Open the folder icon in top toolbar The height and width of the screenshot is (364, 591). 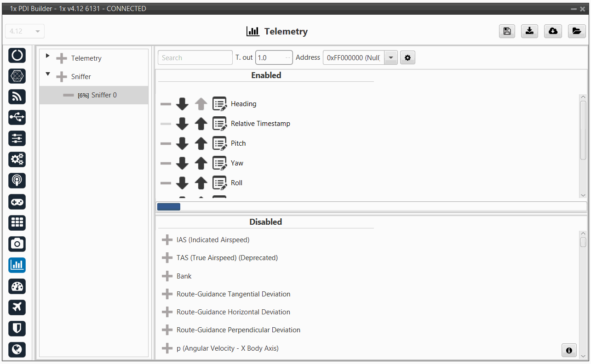(x=576, y=31)
